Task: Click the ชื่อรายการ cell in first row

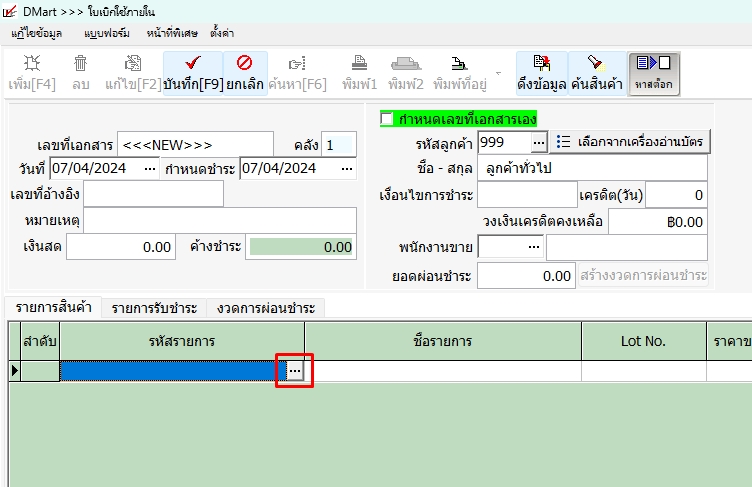Action: (443, 371)
